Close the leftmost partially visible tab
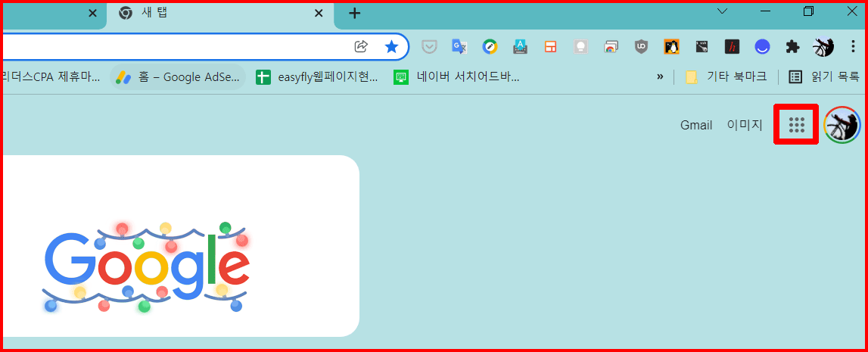868x352 pixels. (x=92, y=14)
